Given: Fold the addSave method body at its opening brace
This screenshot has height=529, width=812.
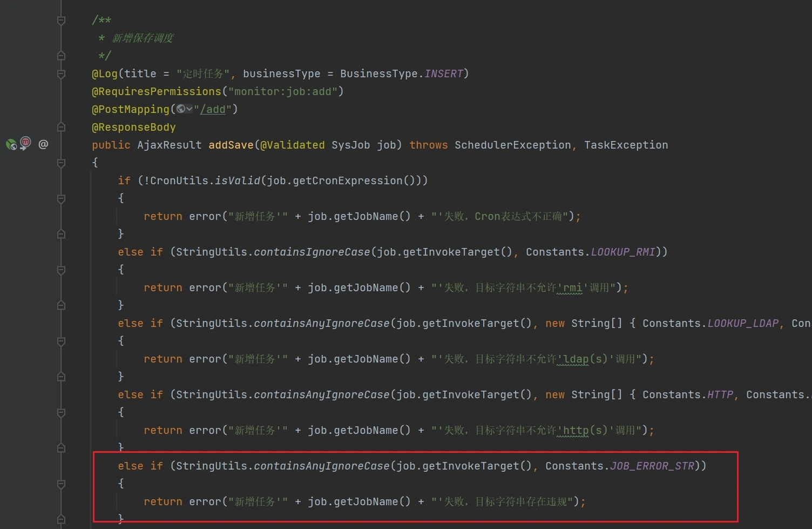Looking at the screenshot, I should 61,163.
